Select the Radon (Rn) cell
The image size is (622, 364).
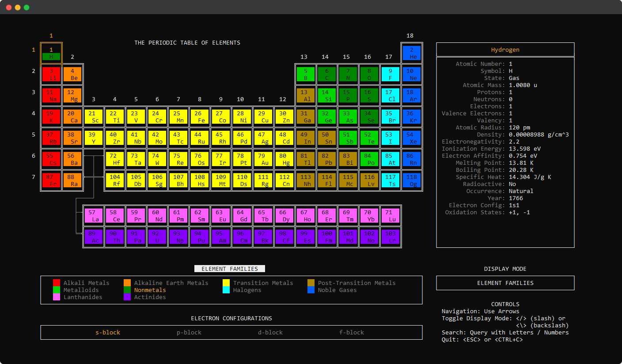(412, 159)
